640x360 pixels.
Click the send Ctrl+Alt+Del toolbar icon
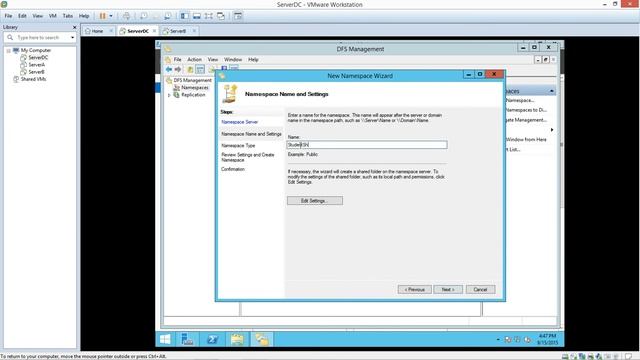pyautogui.click(x=127, y=16)
